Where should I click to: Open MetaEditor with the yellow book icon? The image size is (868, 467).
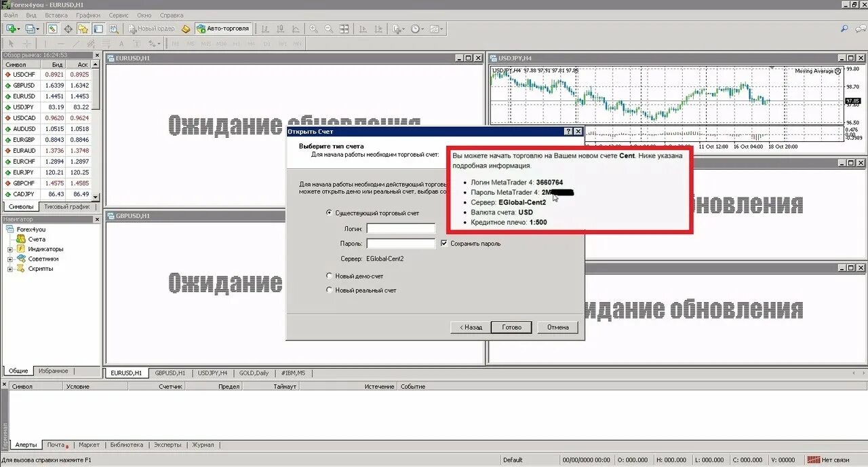[x=185, y=29]
